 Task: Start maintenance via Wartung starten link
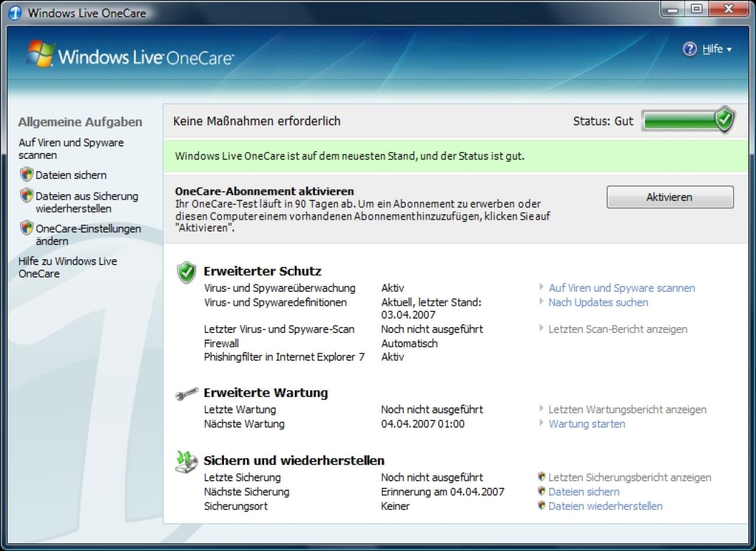(586, 424)
